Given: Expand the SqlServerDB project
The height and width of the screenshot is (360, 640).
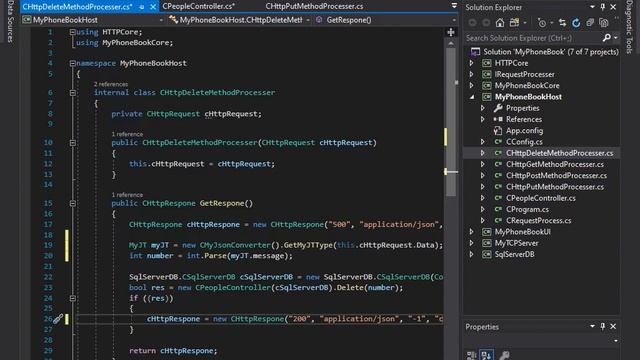Looking at the screenshot, I should [x=471, y=254].
